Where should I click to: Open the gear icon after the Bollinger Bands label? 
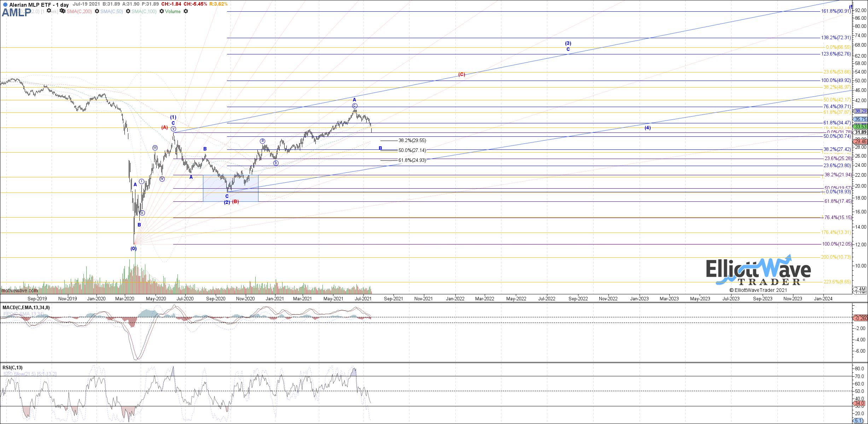coord(49,11)
